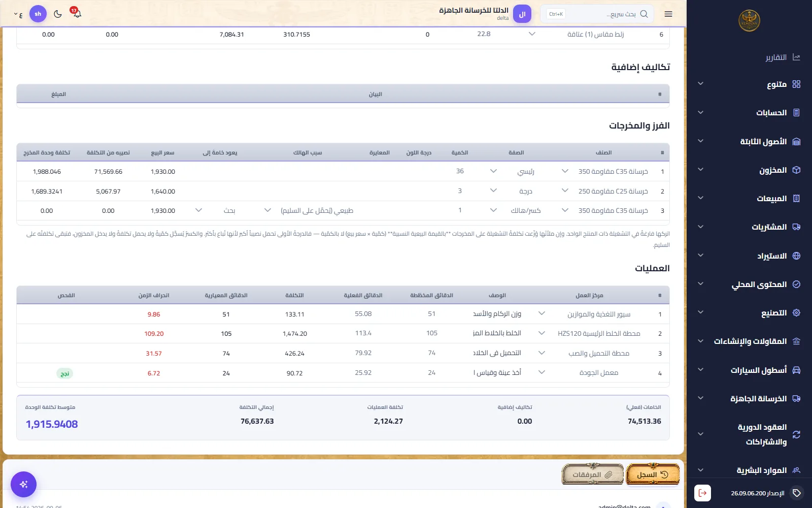Open the hamburger menu icon
This screenshot has width=812, height=508.
pos(668,14)
